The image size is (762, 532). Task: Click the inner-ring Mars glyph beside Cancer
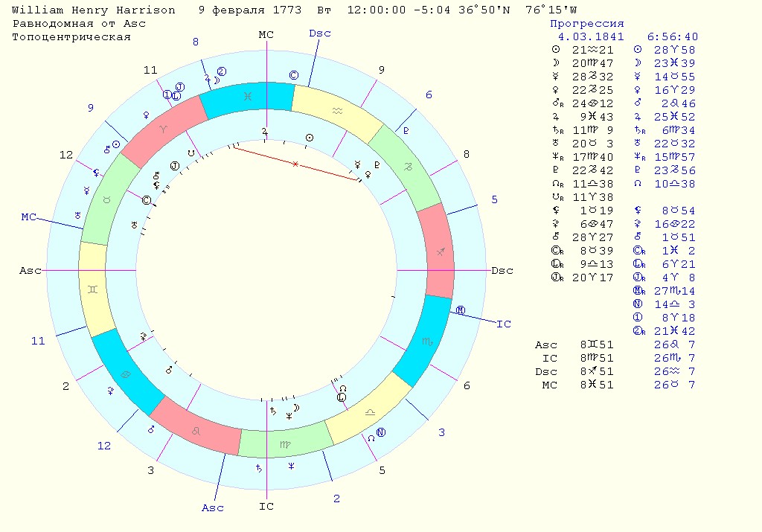169,371
